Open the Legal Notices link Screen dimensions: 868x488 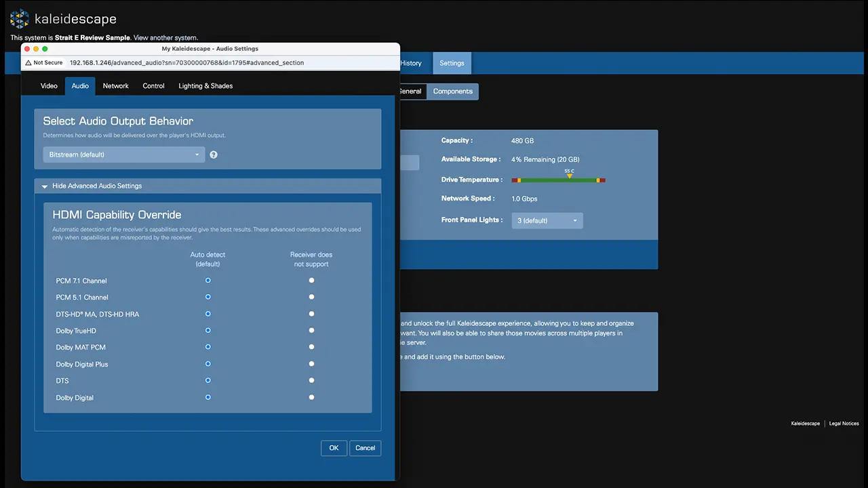(x=844, y=424)
